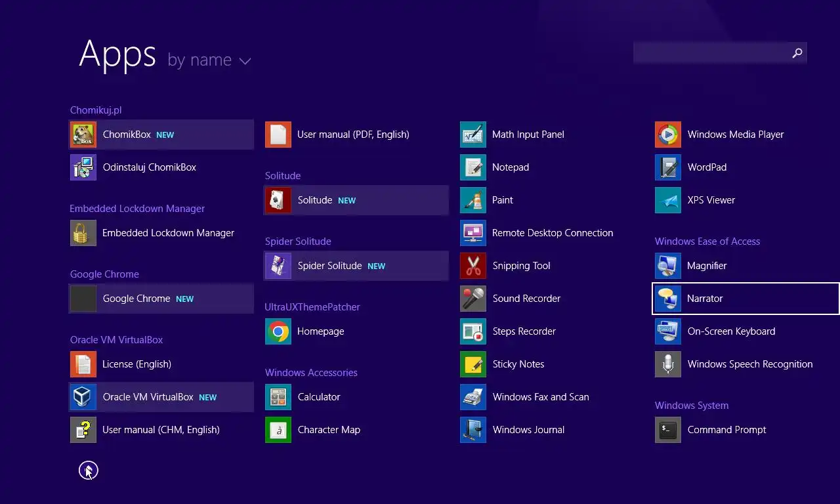Screen dimensions: 840x504
Task: Launch the Magnifier icon
Action: point(668,266)
